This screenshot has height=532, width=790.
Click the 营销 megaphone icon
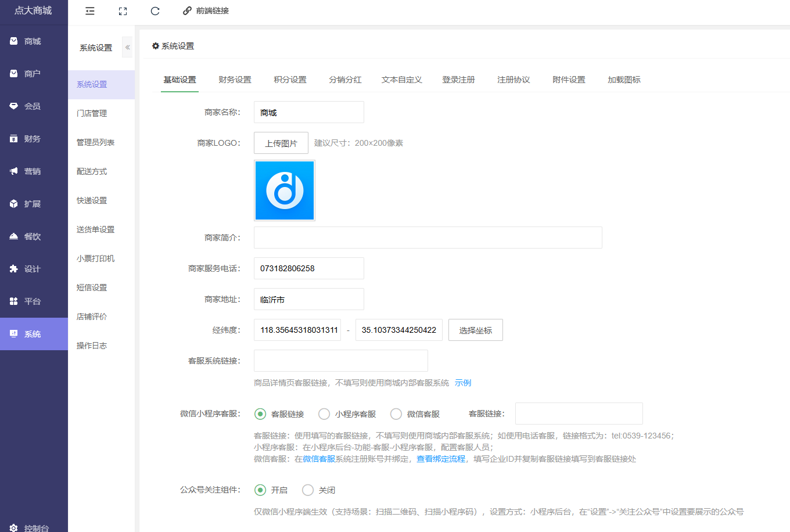pos(14,171)
